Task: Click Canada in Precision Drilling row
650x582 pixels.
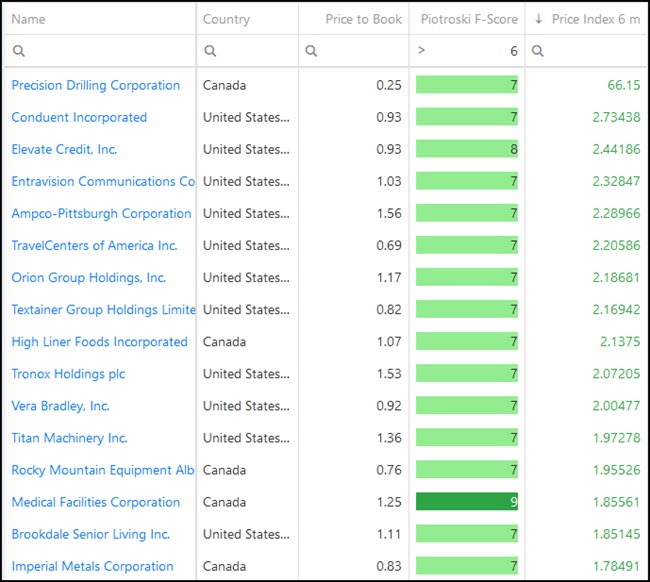Action: 224,85
